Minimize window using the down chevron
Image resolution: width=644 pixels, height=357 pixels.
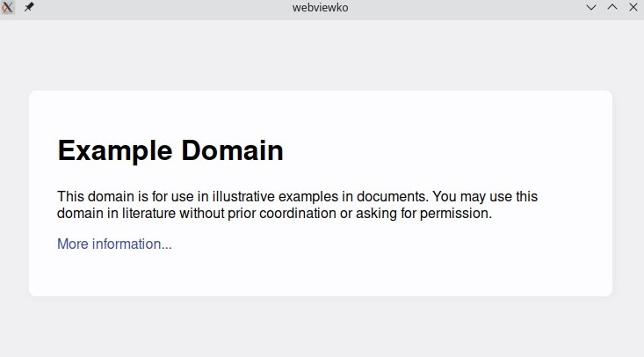point(591,7)
